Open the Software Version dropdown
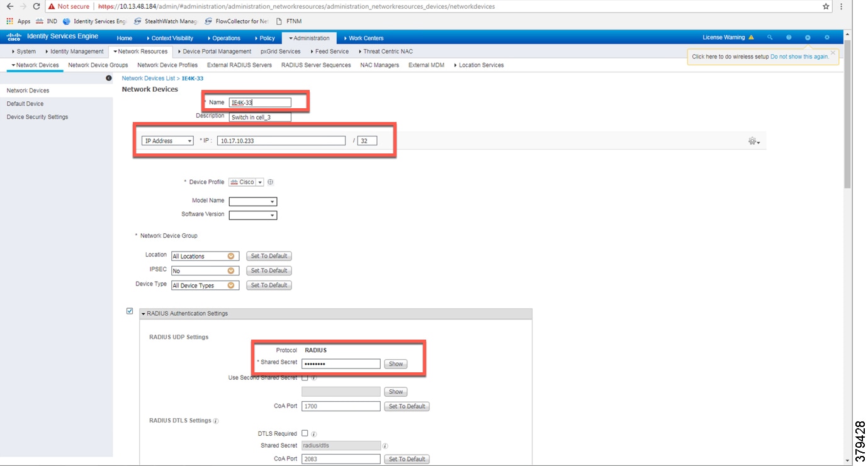 point(253,215)
